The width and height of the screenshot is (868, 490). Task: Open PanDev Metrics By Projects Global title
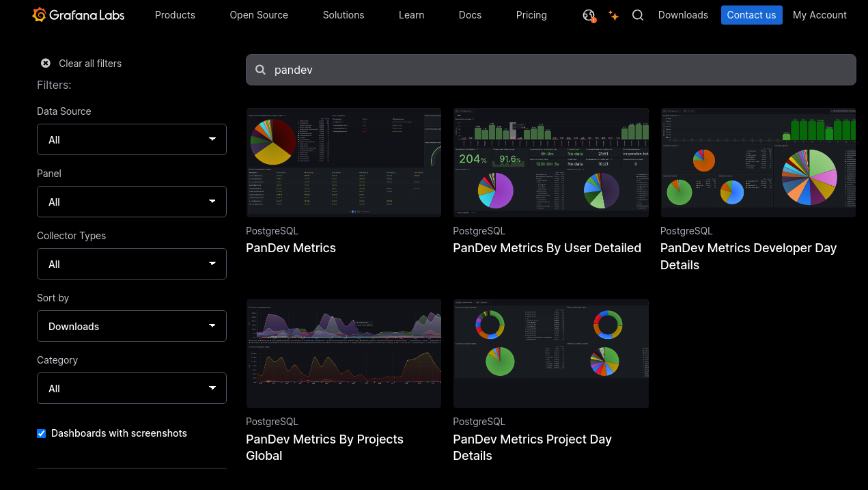[324, 447]
